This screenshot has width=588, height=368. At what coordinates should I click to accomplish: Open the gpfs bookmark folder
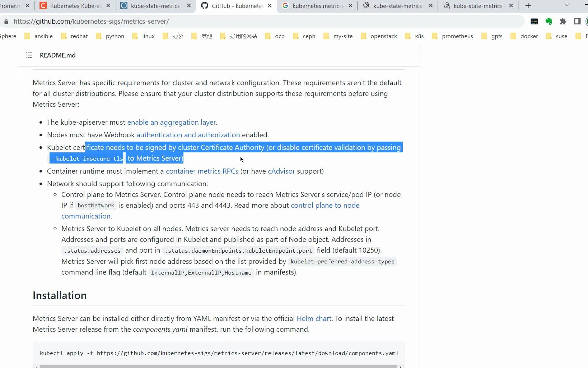pyautogui.click(x=492, y=36)
